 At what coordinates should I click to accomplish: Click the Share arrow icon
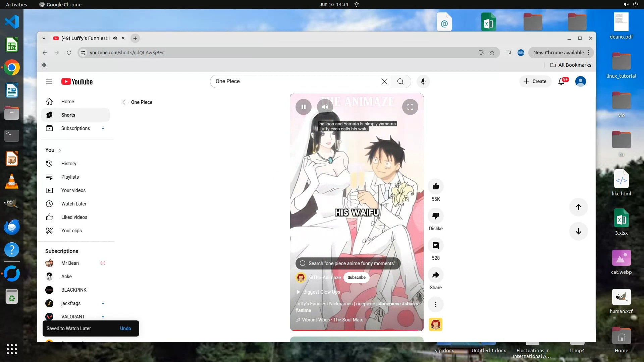coord(436,275)
